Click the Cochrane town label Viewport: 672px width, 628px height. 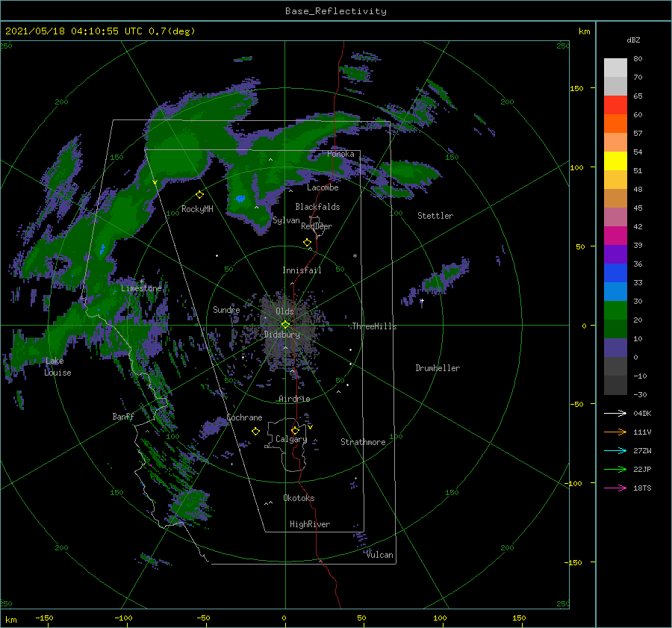244,417
